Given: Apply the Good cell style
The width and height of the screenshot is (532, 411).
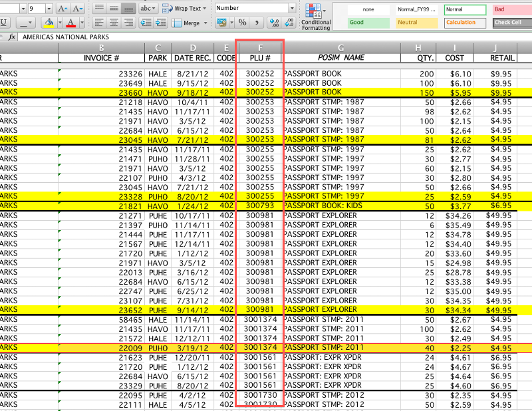Looking at the screenshot, I should [368, 23].
